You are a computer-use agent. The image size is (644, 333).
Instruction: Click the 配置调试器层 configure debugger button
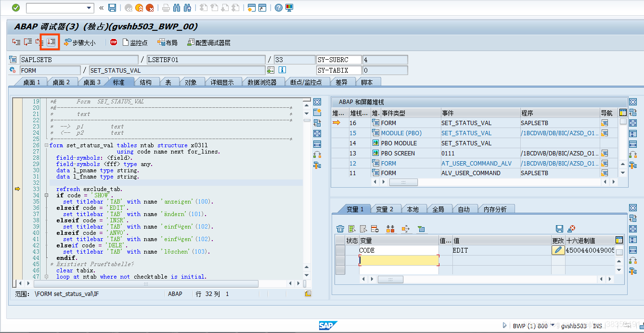point(209,43)
